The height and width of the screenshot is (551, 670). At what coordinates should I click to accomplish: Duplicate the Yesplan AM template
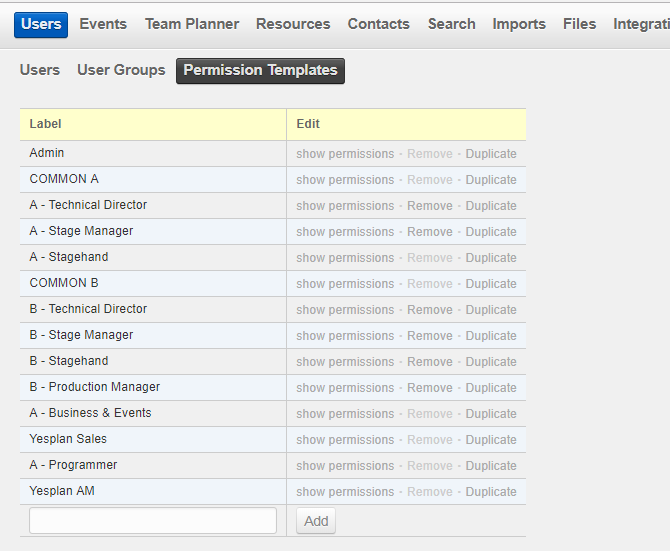tap(491, 492)
